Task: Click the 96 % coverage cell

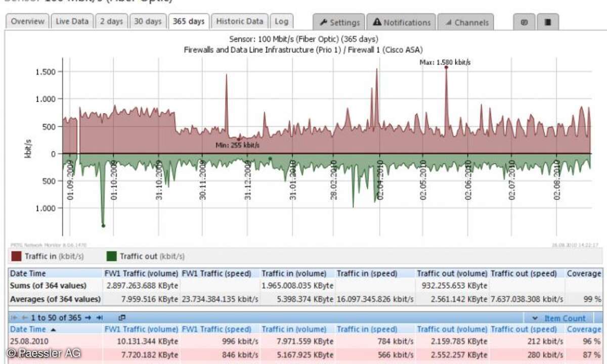Action: (592, 341)
